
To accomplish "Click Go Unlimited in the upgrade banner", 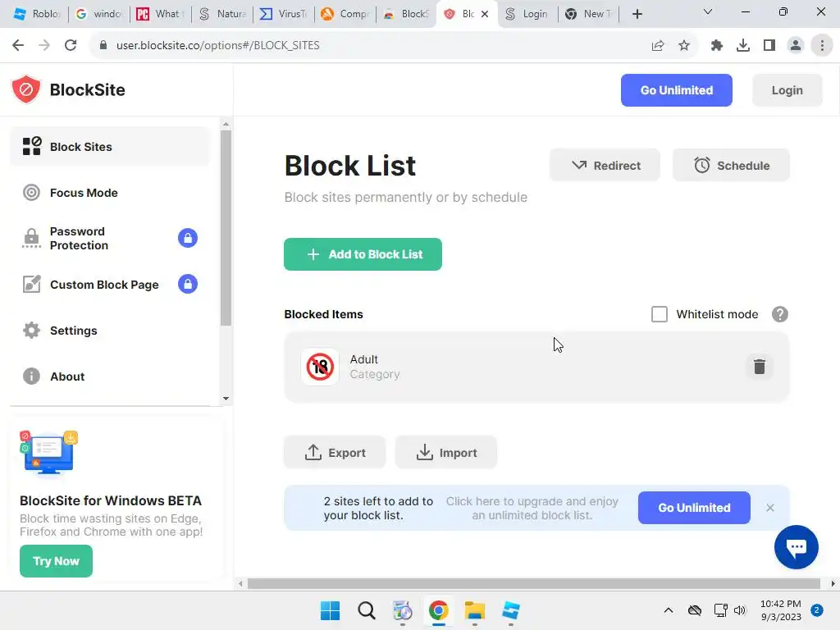I will pyautogui.click(x=694, y=507).
